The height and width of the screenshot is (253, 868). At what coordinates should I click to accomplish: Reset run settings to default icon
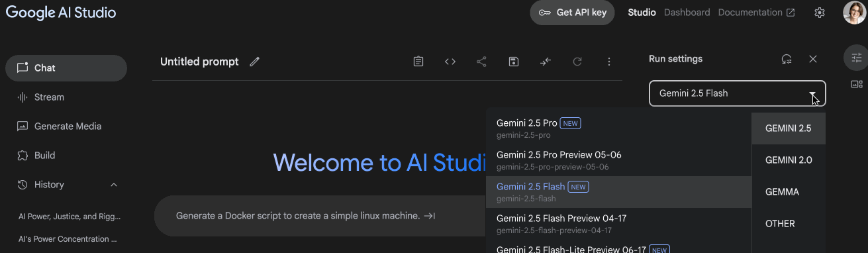coord(787,59)
